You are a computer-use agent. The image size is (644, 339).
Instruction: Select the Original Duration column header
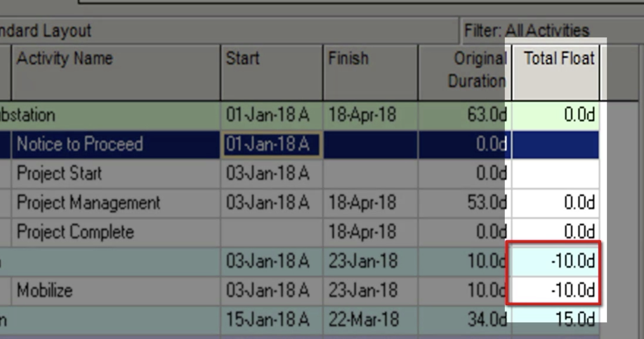tap(464, 72)
